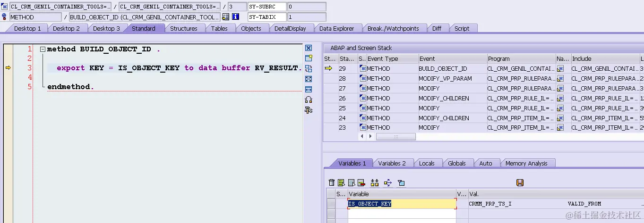The width and height of the screenshot is (644, 223).
Task: Switch to the Globals tab
Action: pos(457,163)
